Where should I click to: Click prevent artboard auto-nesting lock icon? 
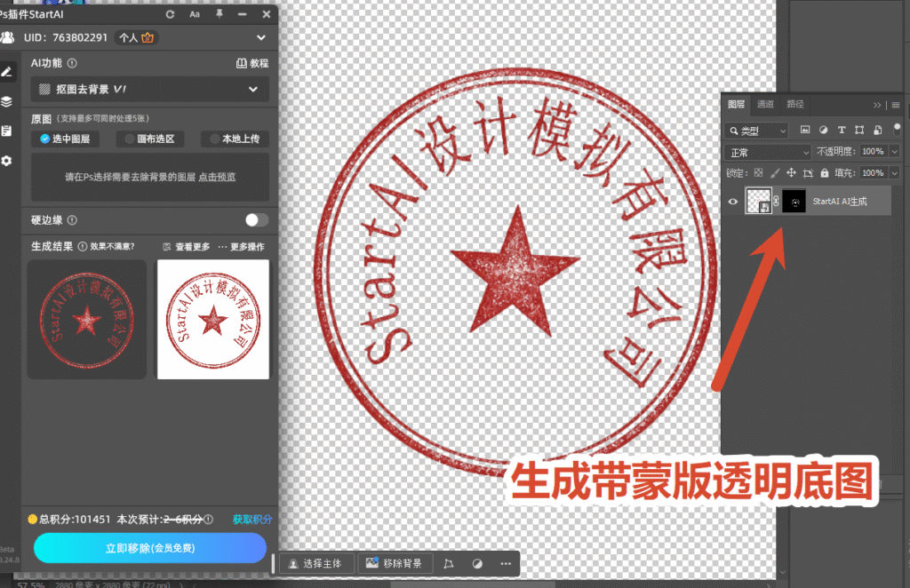[808, 173]
